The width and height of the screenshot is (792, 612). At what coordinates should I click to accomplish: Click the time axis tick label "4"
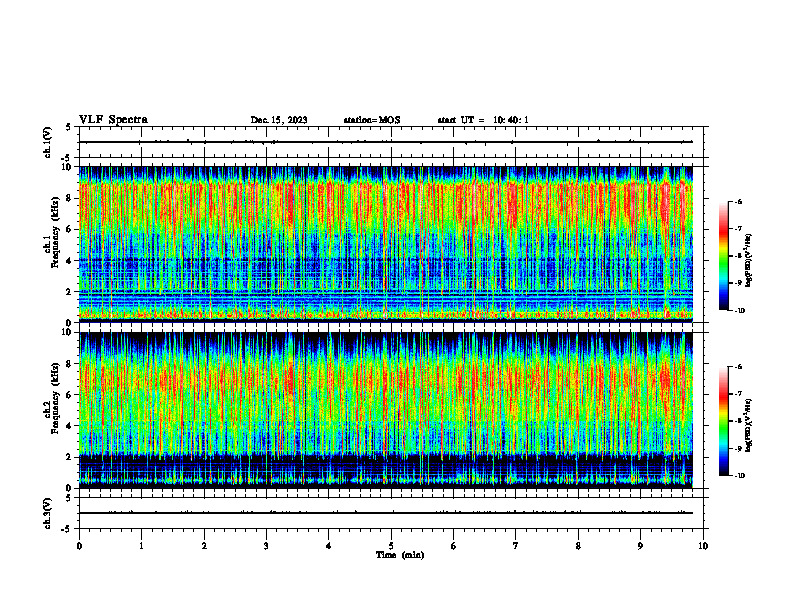point(329,546)
